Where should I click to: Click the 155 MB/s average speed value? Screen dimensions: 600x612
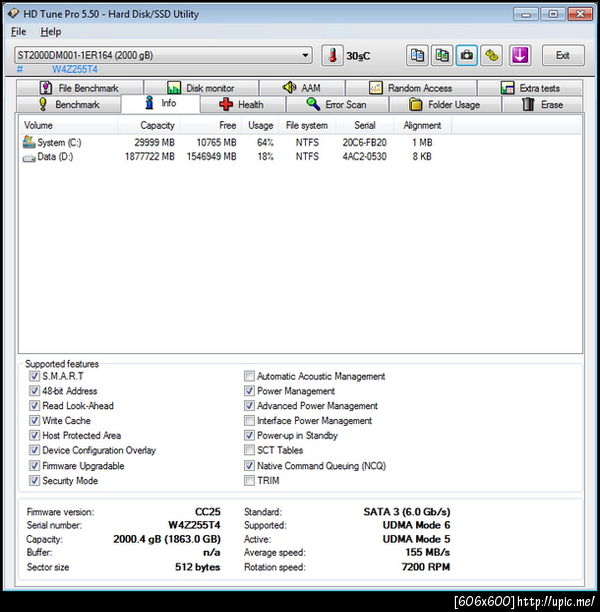427,552
